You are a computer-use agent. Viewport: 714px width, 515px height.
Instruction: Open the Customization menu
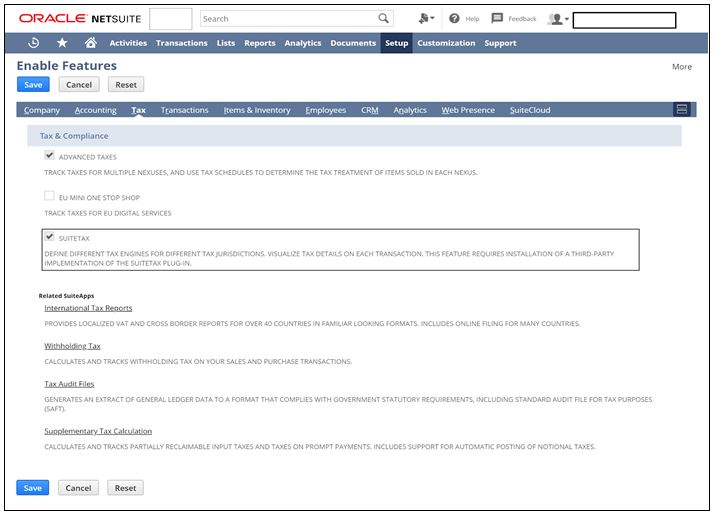pos(446,43)
